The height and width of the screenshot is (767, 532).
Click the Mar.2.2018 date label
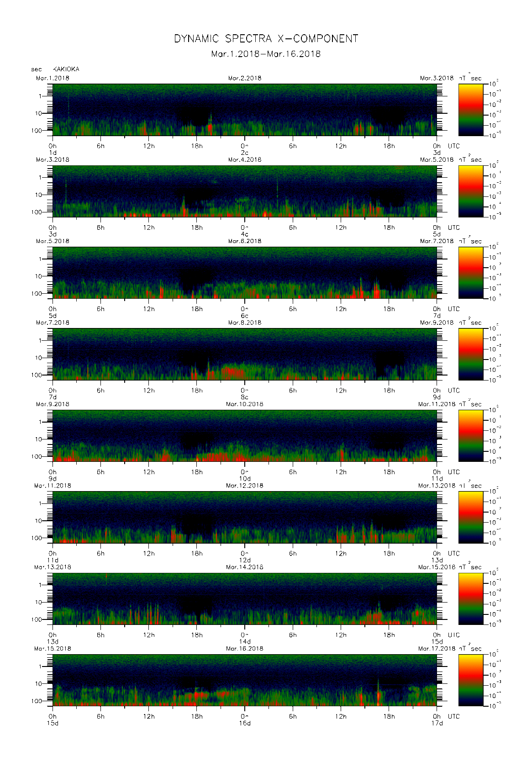click(x=245, y=78)
